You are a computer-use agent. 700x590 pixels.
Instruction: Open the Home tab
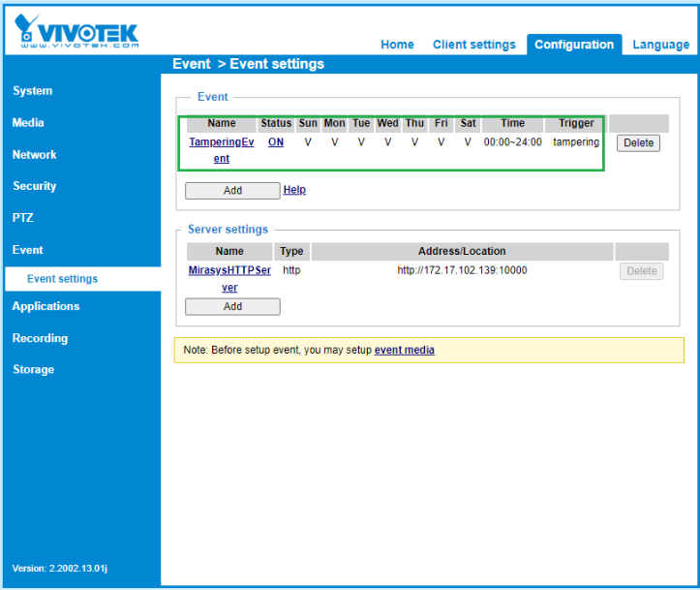click(x=397, y=45)
